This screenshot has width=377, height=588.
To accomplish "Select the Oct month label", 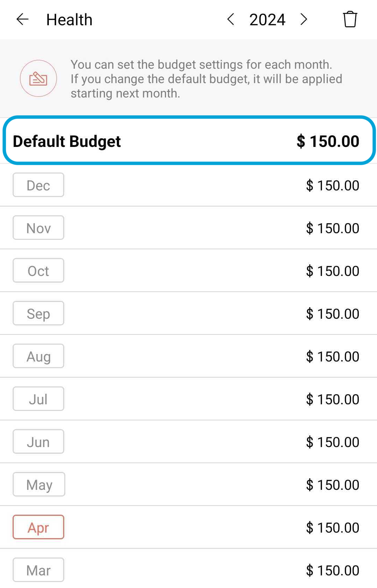I will [x=38, y=271].
